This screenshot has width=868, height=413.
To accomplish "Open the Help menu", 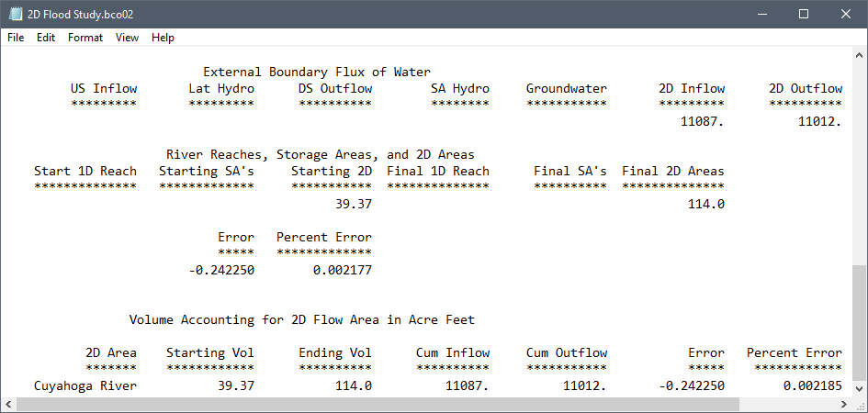I will [163, 38].
